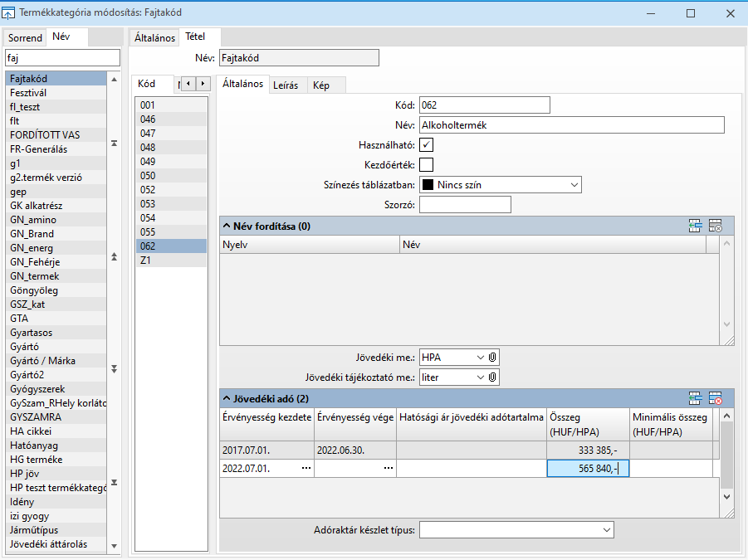Screen dimensions: 748x560
Task: Delete row in Név fordítása table
Action: [716, 226]
